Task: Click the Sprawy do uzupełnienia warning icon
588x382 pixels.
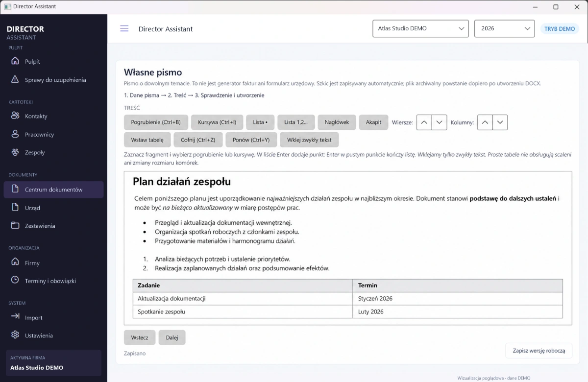Action: [x=15, y=79]
